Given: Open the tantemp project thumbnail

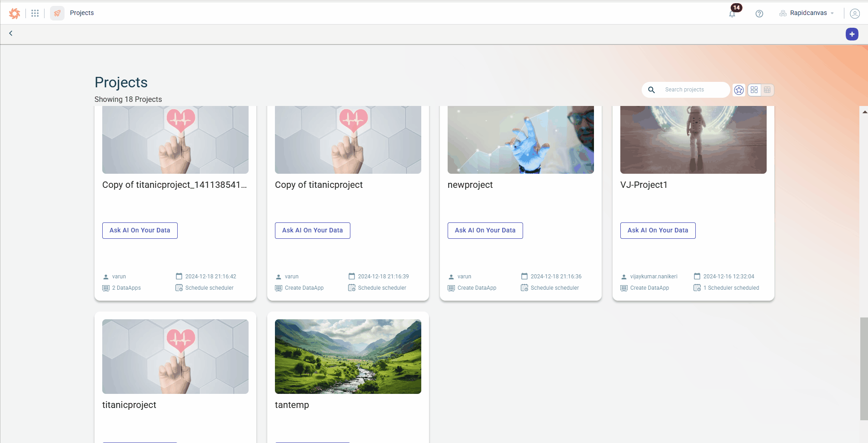Looking at the screenshot, I should click(x=348, y=357).
